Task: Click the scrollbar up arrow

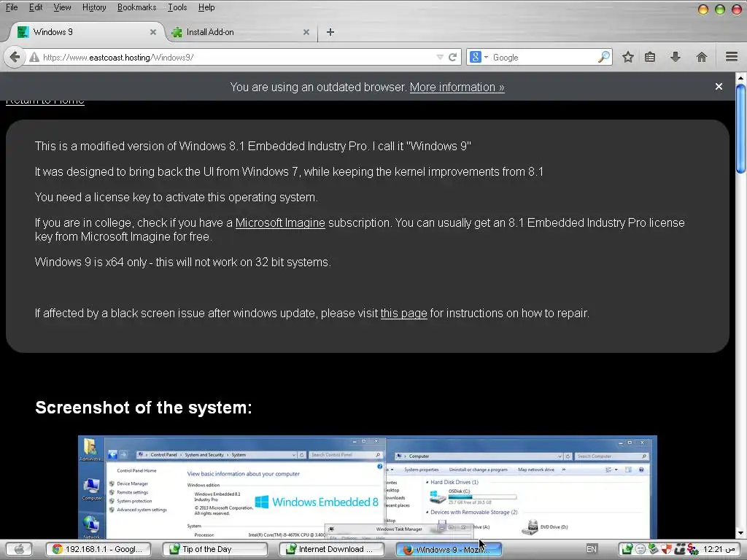Action: point(740,77)
